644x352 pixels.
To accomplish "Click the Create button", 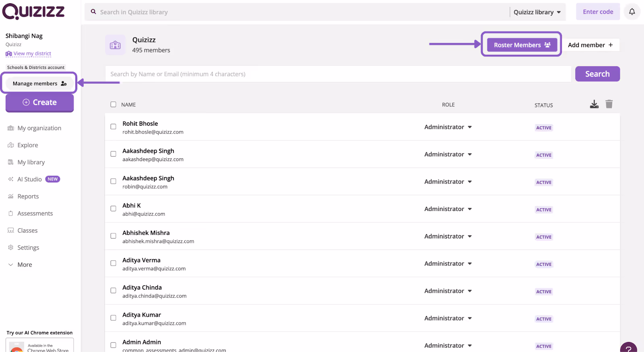I will (x=39, y=102).
